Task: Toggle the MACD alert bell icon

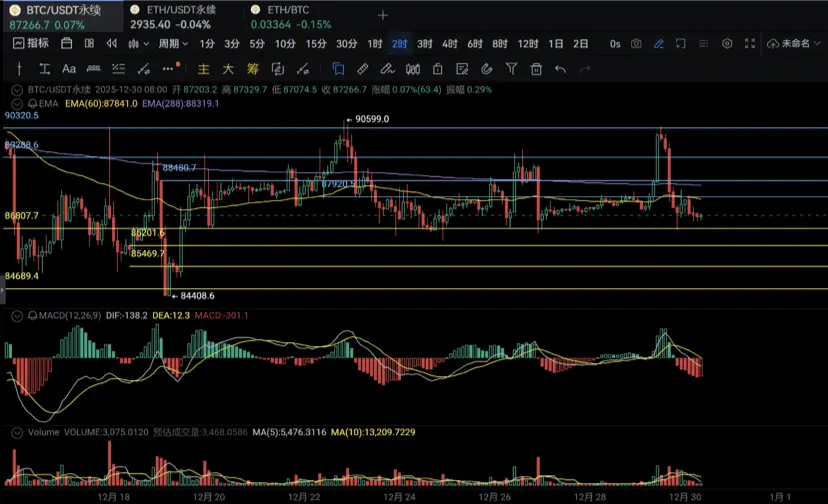Action: coord(33,316)
